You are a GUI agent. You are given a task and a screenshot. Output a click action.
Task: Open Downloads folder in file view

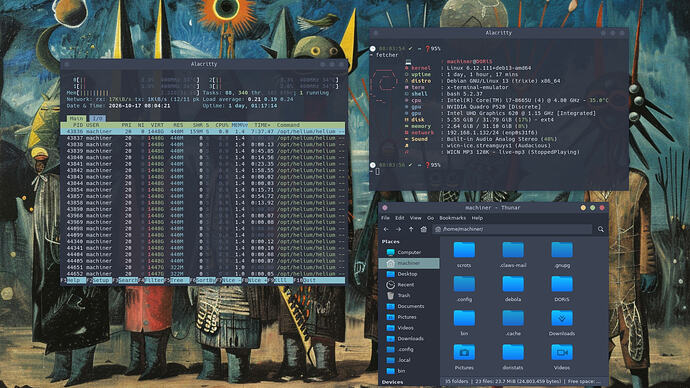point(562,323)
